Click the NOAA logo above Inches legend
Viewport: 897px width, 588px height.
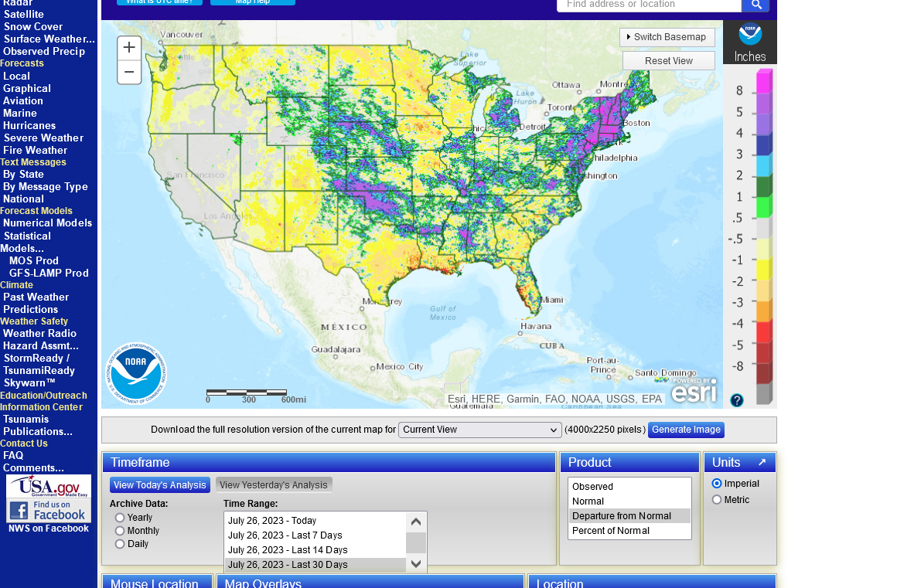point(750,34)
